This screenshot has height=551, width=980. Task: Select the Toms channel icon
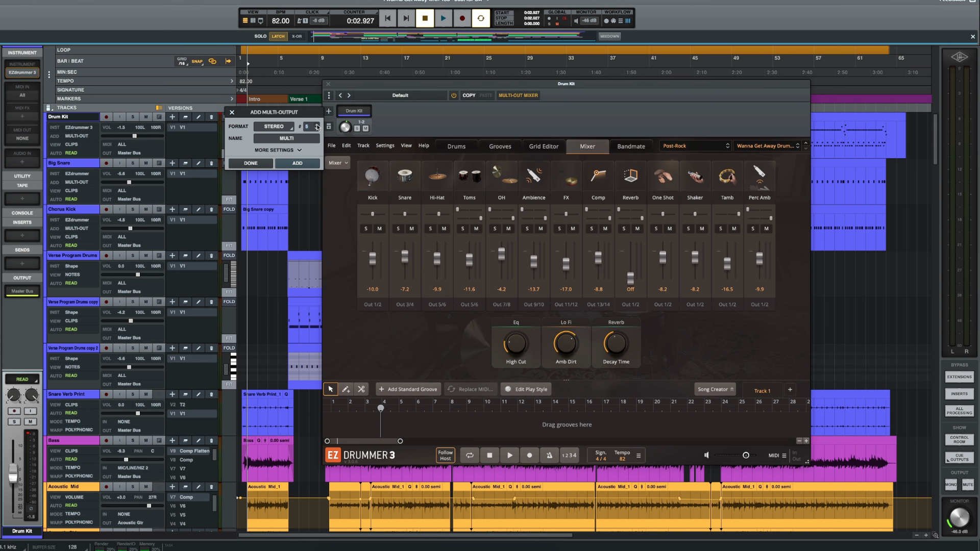coord(469,176)
